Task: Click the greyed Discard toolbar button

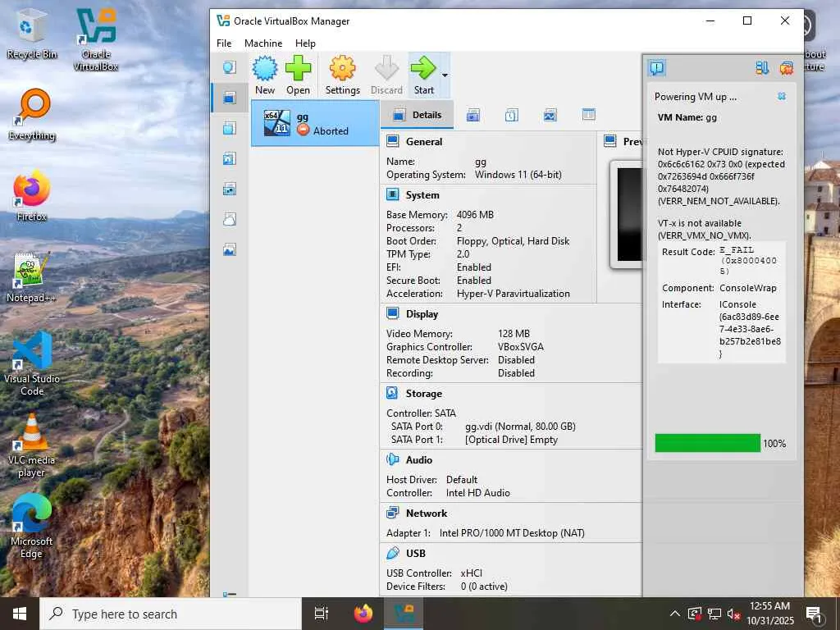Action: click(x=386, y=75)
